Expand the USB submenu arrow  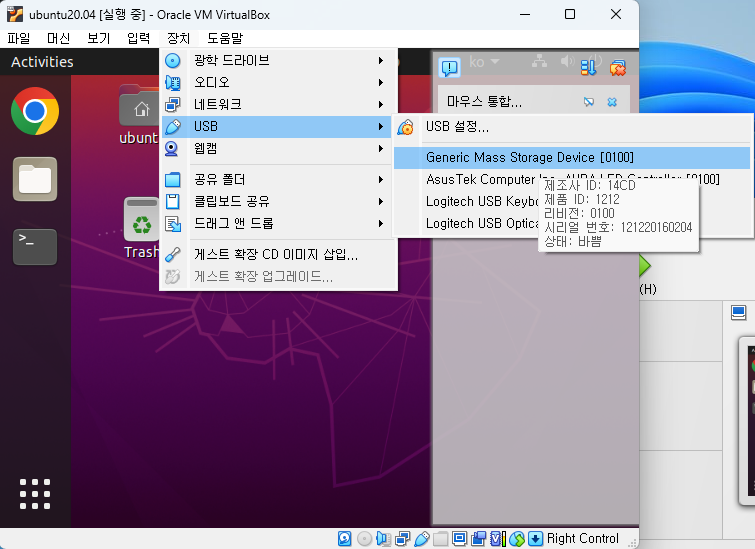pos(381,127)
